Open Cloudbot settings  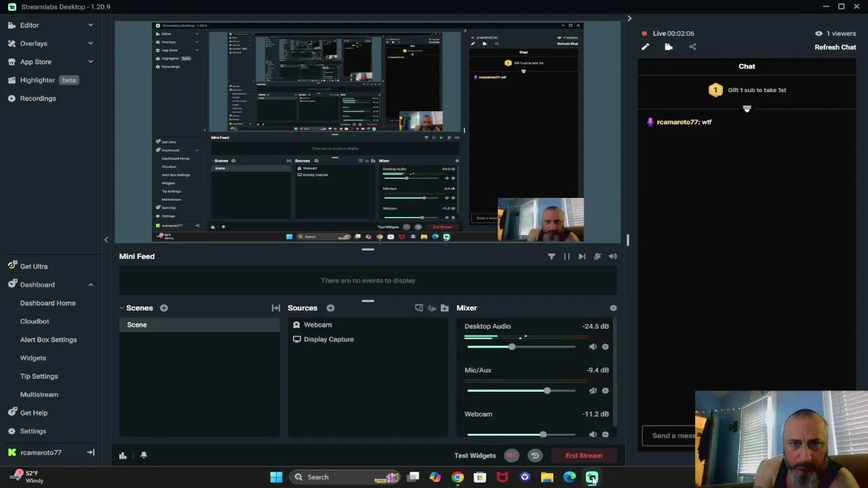[34, 321]
